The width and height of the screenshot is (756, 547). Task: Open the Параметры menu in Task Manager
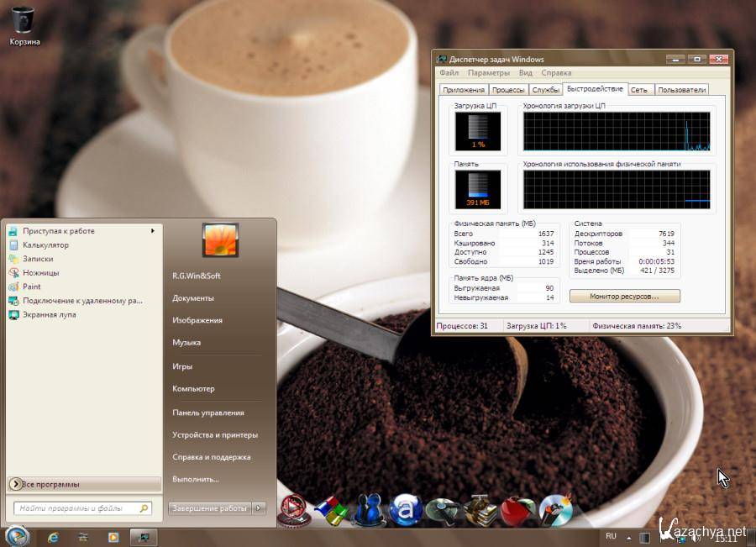pyautogui.click(x=489, y=73)
